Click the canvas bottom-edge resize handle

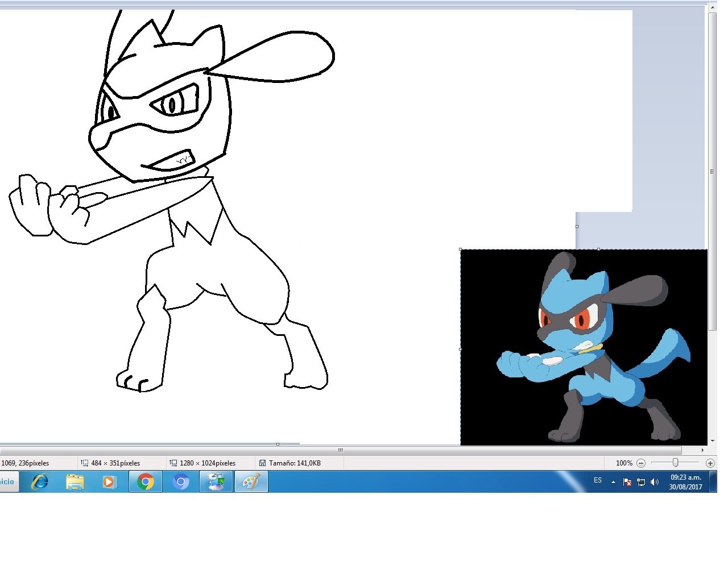(x=278, y=444)
